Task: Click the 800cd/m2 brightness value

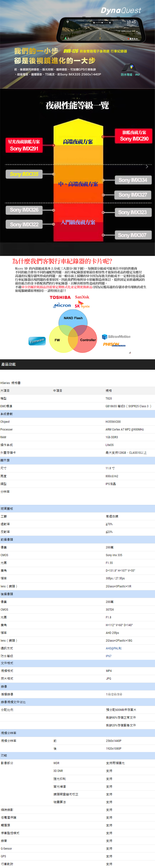Action: tap(112, 476)
